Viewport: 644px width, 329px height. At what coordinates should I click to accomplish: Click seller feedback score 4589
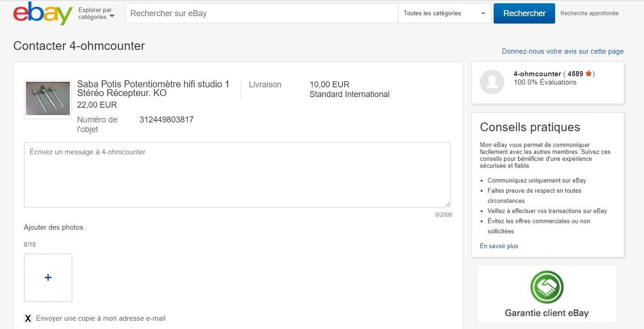pyautogui.click(x=575, y=74)
